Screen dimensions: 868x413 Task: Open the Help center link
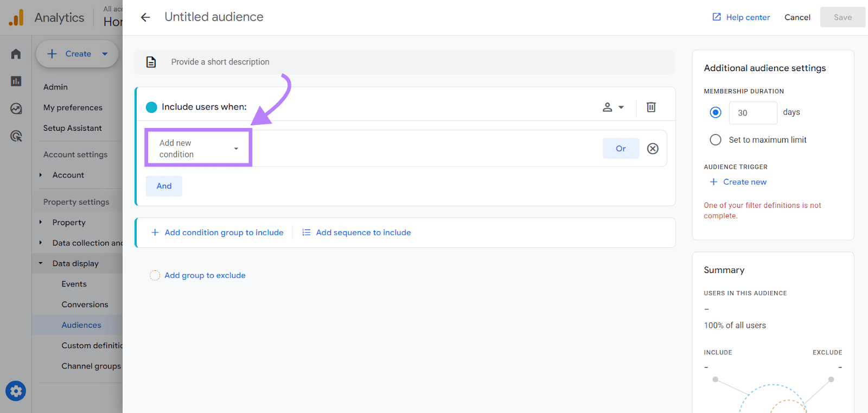pos(741,17)
